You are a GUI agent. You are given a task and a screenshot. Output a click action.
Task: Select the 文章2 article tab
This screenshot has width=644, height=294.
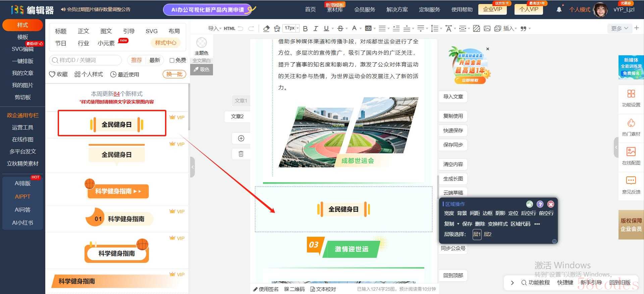tap(237, 117)
